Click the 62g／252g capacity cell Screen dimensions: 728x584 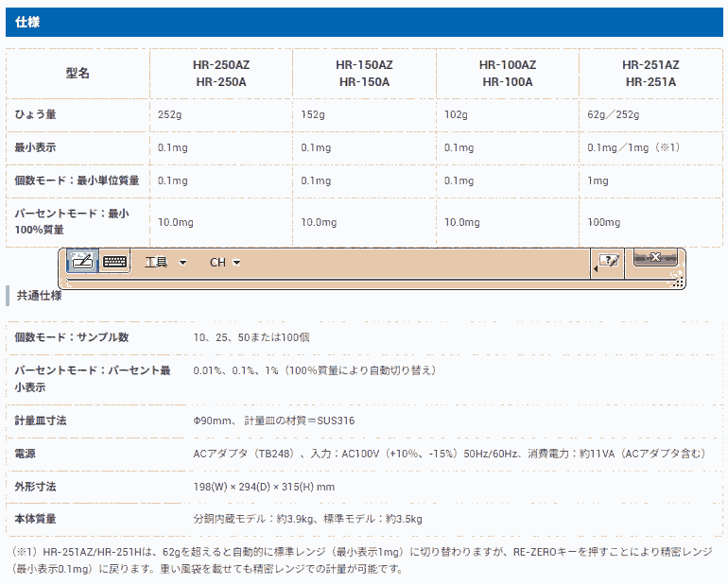(x=614, y=114)
